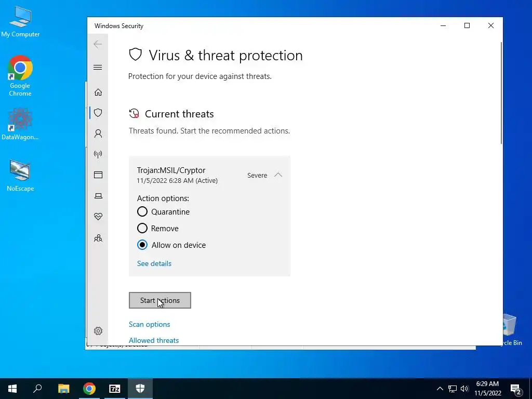Viewport: 532px width, 399px height.
Task: Open the Home section in sidebar
Action: (x=98, y=92)
